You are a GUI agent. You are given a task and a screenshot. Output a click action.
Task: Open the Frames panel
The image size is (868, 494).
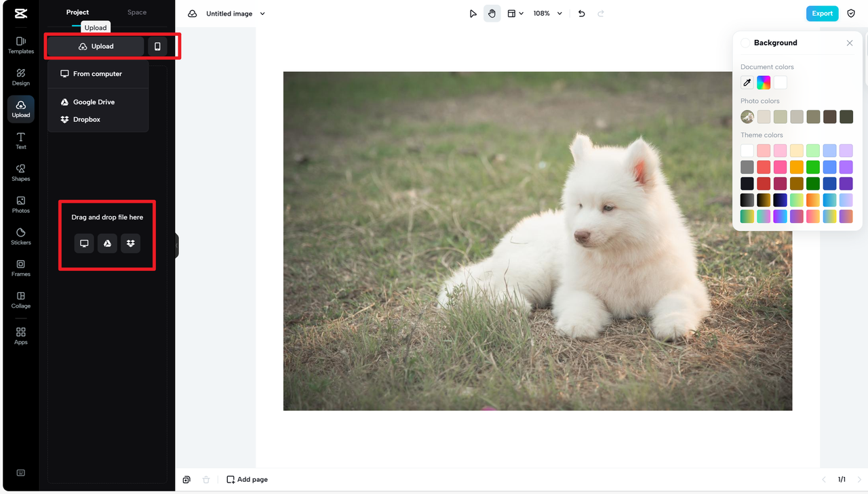[20, 268]
